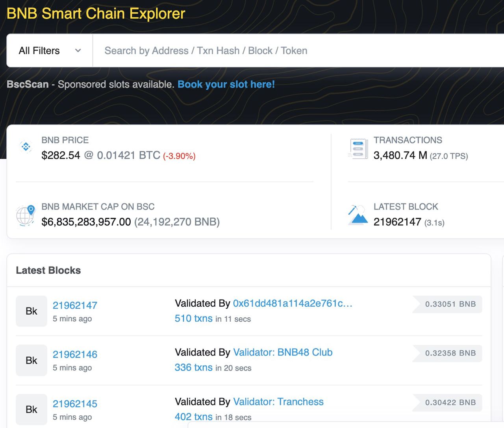Open the $282.54 BNB price value
Screen dimensions: 504x428
(x=61, y=155)
